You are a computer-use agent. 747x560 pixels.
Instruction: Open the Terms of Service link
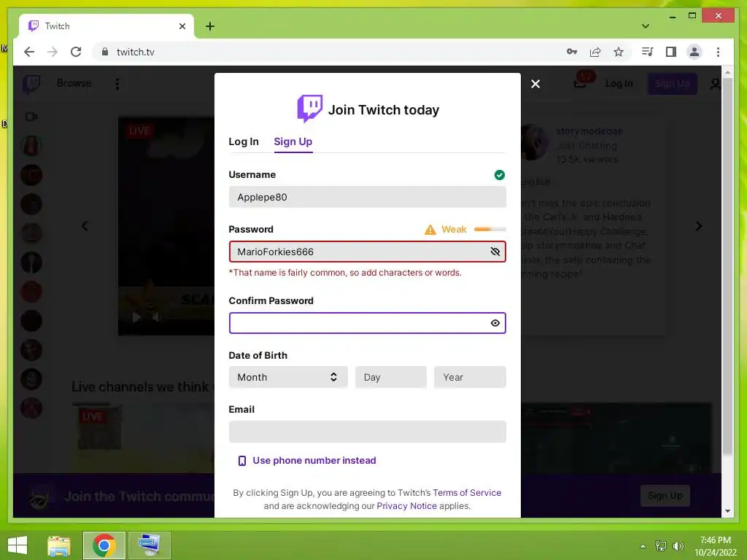point(467,492)
